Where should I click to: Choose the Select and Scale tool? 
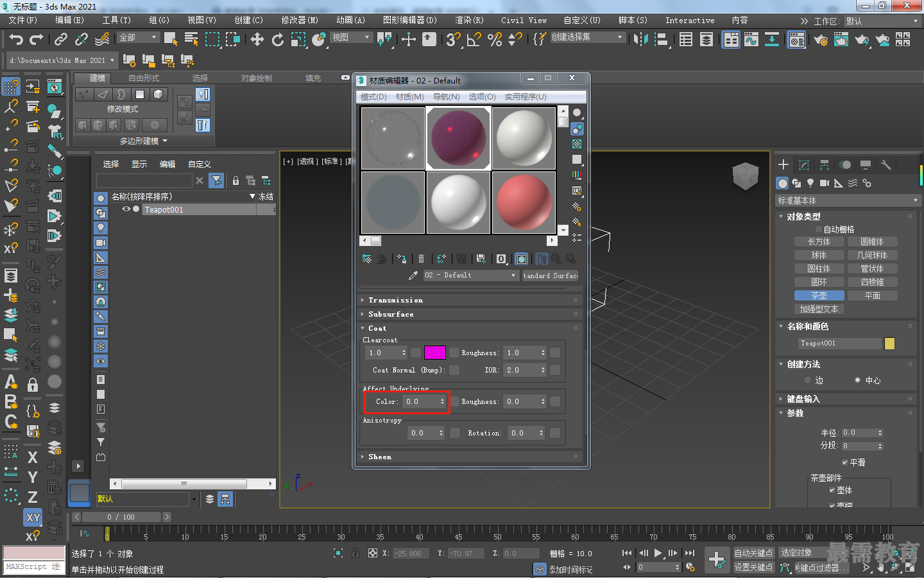point(298,39)
